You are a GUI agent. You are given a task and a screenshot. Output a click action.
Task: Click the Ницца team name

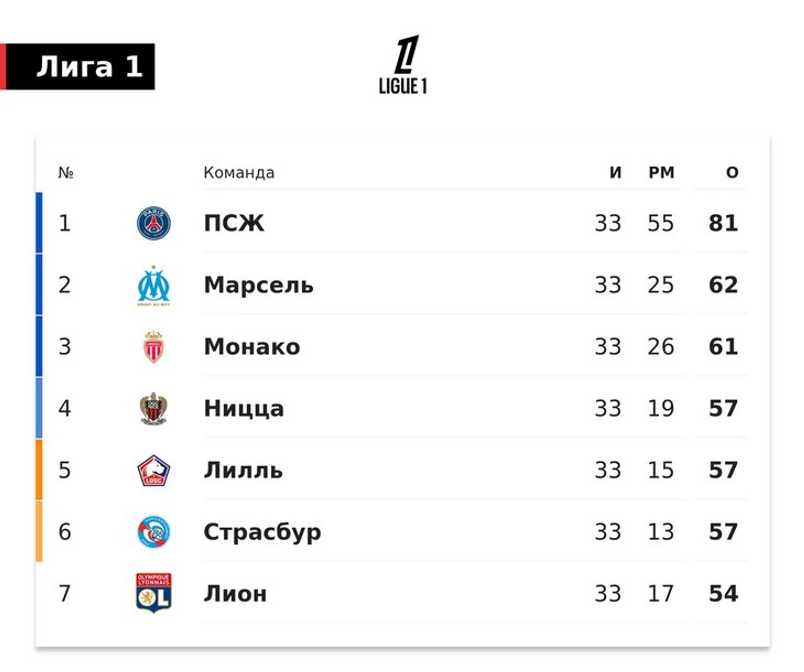coord(244,409)
